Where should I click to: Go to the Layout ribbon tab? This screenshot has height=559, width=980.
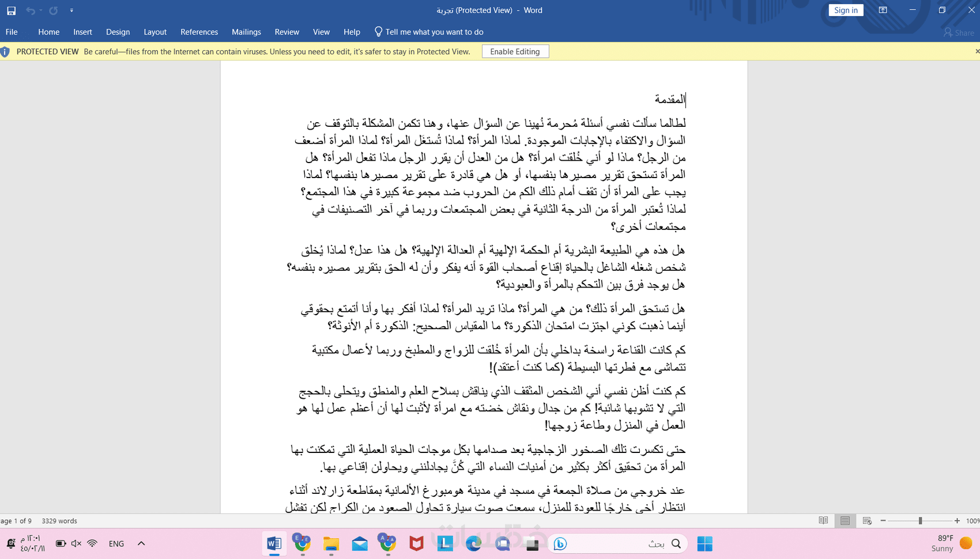pos(155,32)
